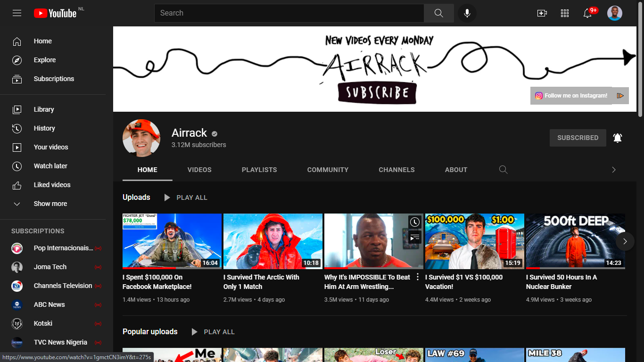Select the HOME channel tab
644x362 pixels.
point(148,170)
